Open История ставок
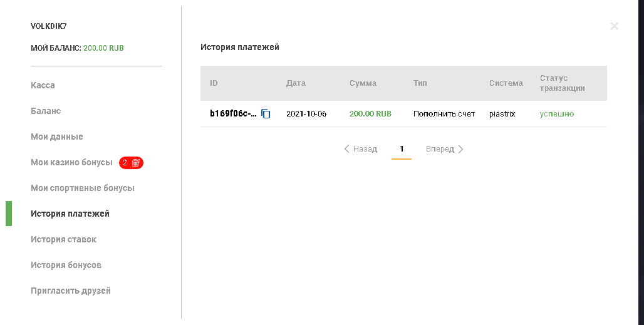644x325 pixels. point(64,239)
